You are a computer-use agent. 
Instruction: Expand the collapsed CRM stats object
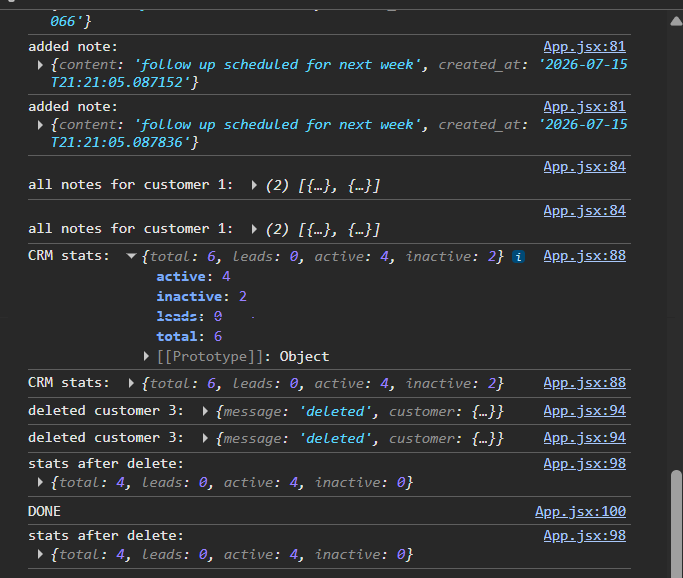[131, 383]
